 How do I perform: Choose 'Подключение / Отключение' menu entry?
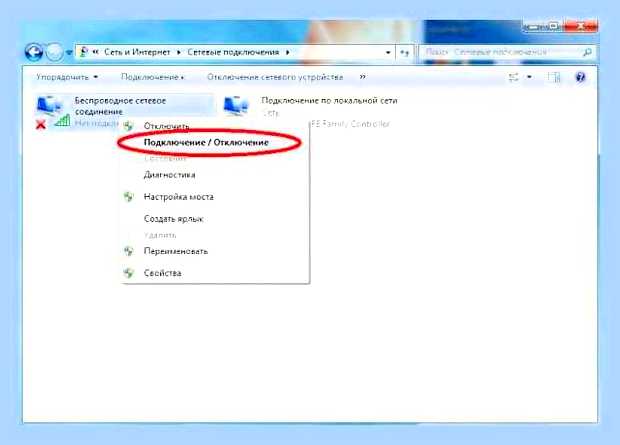tap(206, 142)
